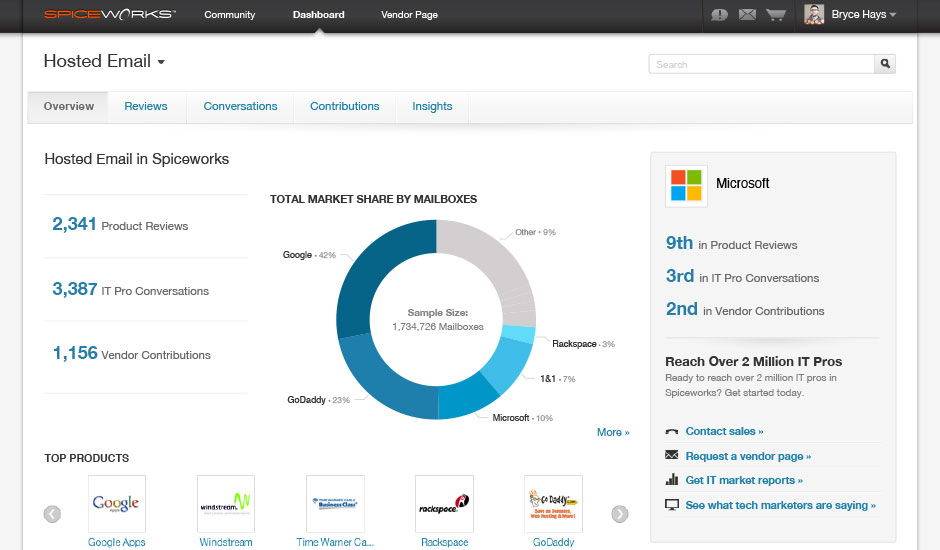940x550 pixels.
Task: Open the Community nav item
Action: click(x=229, y=14)
